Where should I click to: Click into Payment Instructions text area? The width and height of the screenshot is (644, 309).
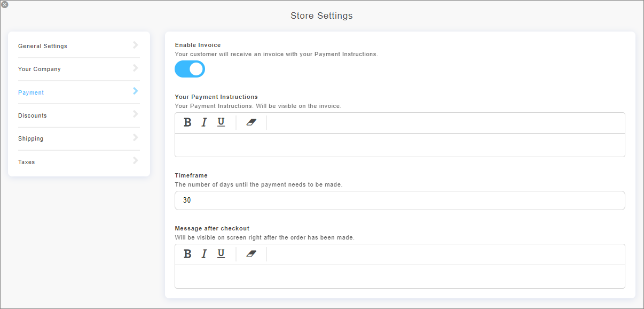point(399,145)
